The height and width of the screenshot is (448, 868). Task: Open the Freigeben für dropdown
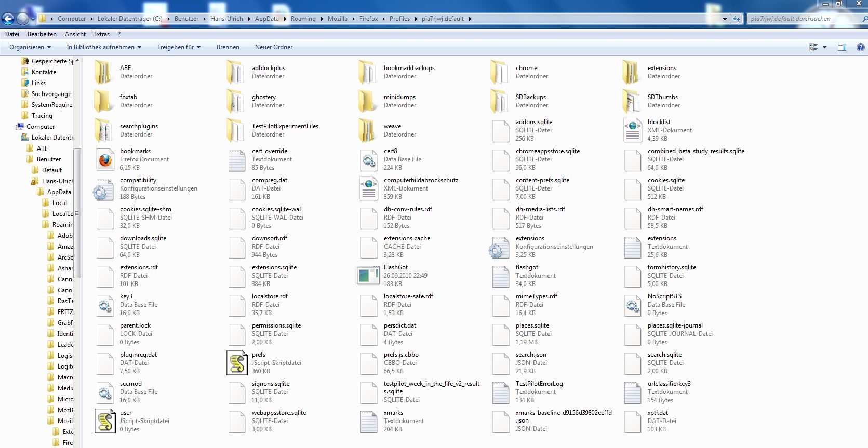[179, 47]
